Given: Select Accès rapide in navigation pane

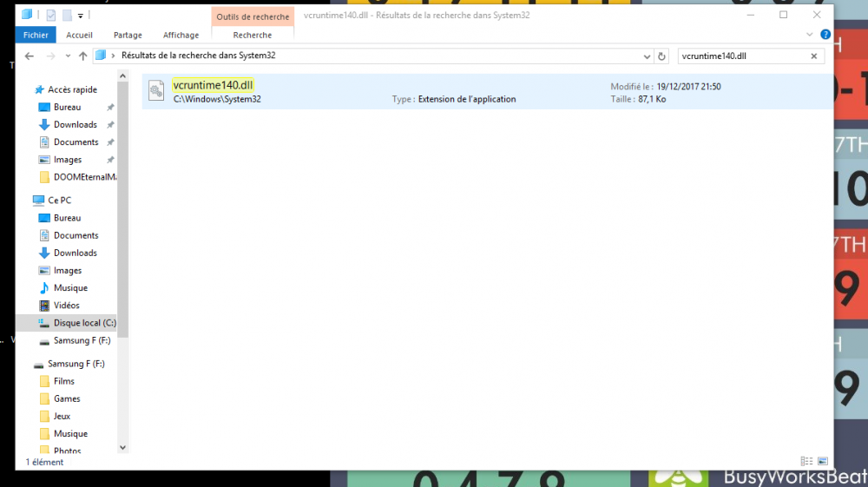Looking at the screenshot, I should 72,89.
